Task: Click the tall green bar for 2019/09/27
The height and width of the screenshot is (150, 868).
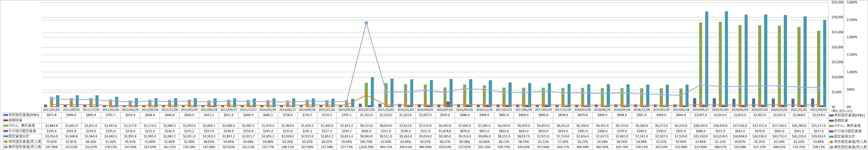Action: 700,65
